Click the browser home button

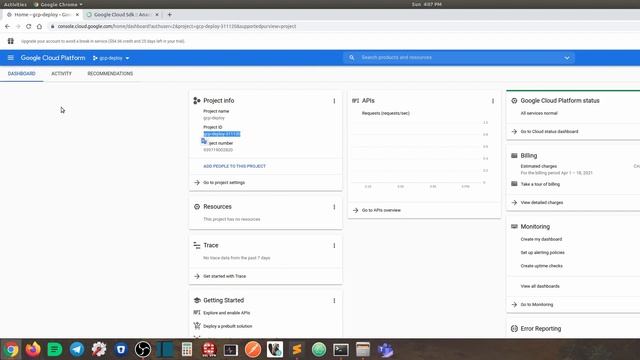39,26
